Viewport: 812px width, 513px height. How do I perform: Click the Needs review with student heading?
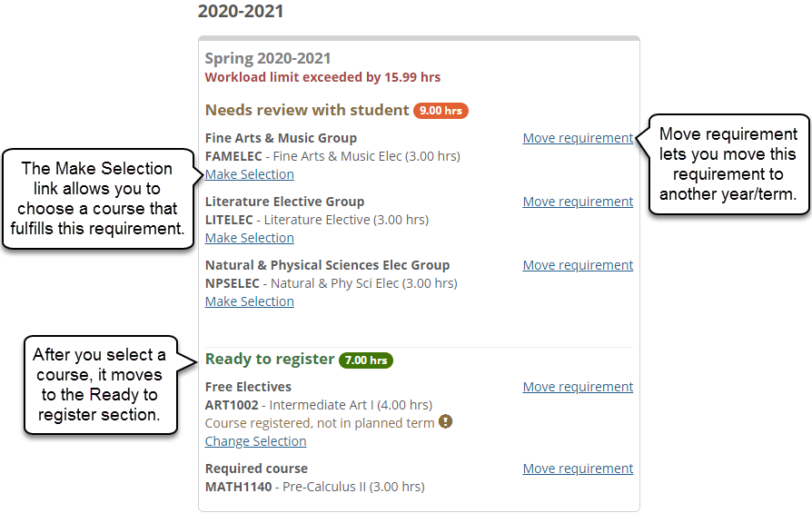306,111
